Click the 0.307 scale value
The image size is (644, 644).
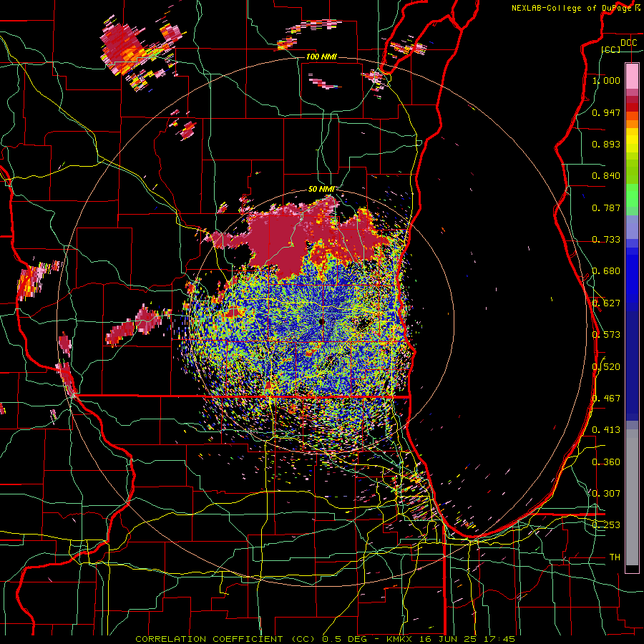pyautogui.click(x=606, y=494)
